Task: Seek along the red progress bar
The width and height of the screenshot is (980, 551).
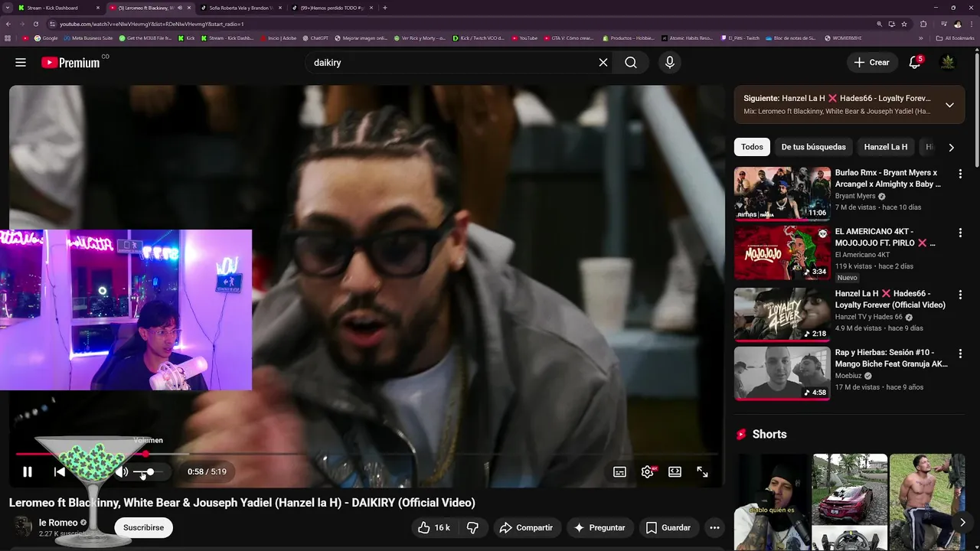Action: click(367, 455)
